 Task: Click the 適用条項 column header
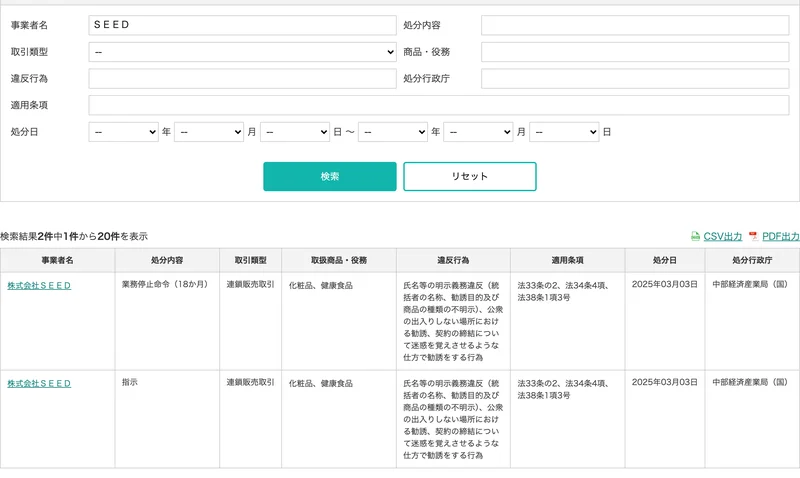pyautogui.click(x=567, y=260)
